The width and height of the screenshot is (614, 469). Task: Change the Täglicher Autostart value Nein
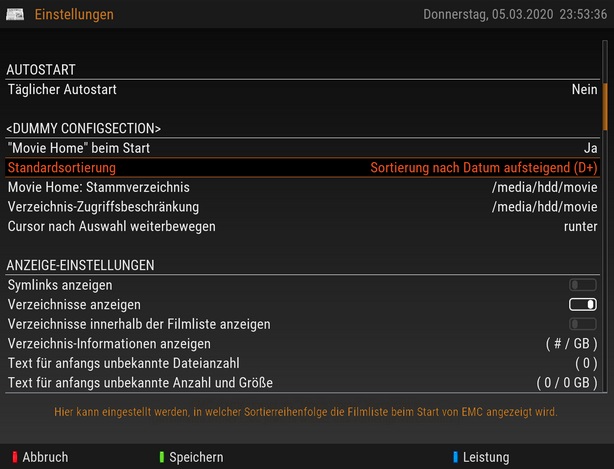(584, 89)
